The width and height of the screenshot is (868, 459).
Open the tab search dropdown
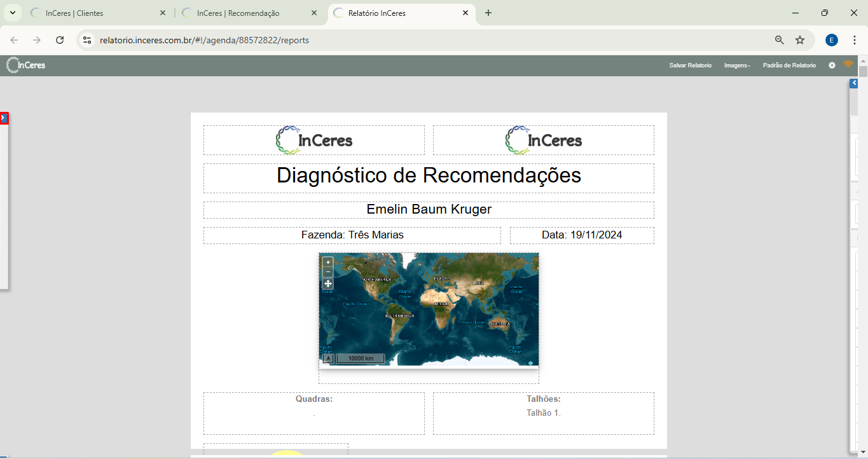point(12,13)
